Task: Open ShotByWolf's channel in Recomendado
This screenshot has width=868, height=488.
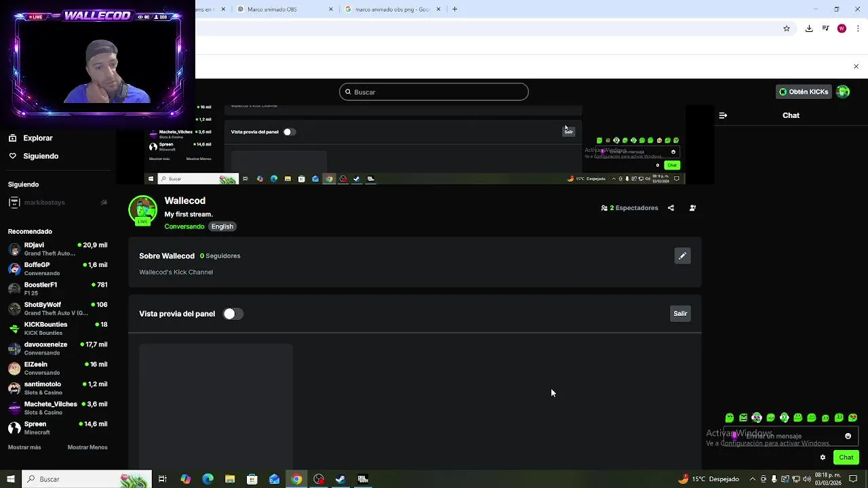Action: 58,308
